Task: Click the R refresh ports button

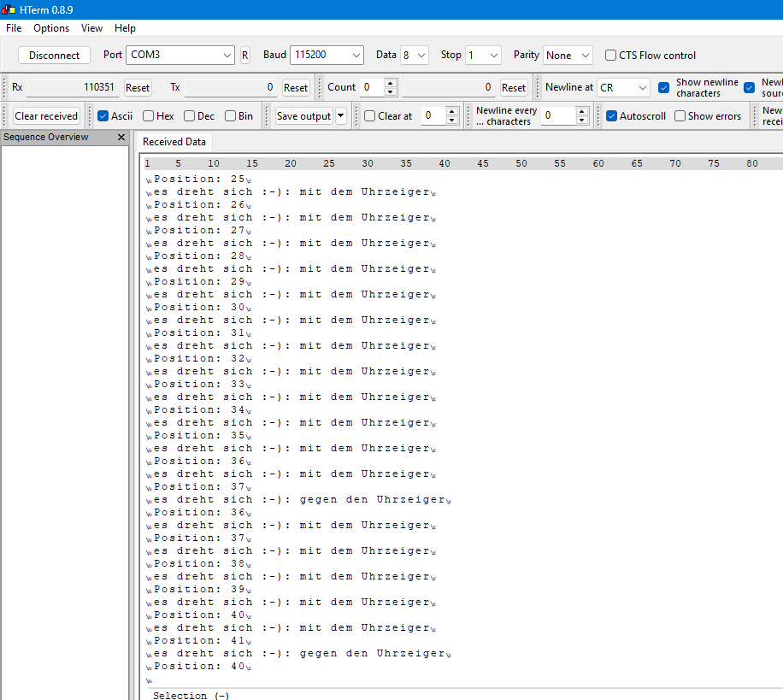Action: (245, 56)
